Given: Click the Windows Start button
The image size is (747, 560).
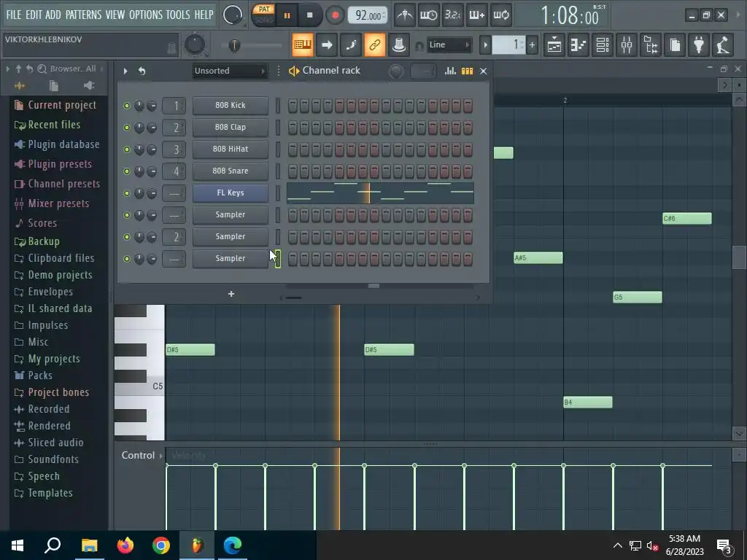Looking at the screenshot, I should click(18, 545).
